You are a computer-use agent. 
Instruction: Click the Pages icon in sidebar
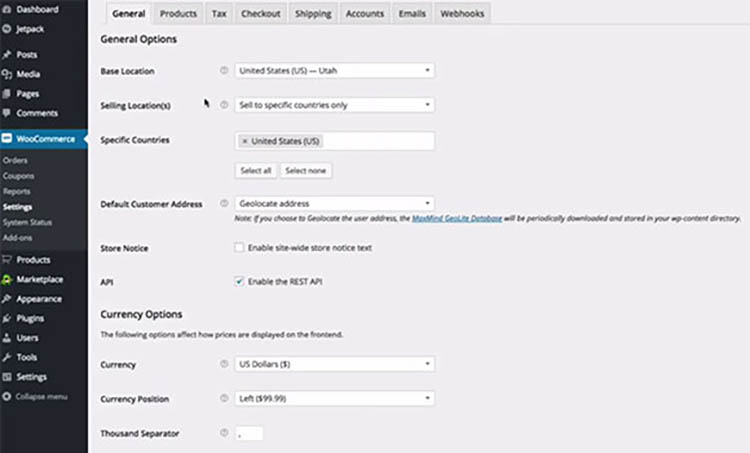tap(7, 94)
